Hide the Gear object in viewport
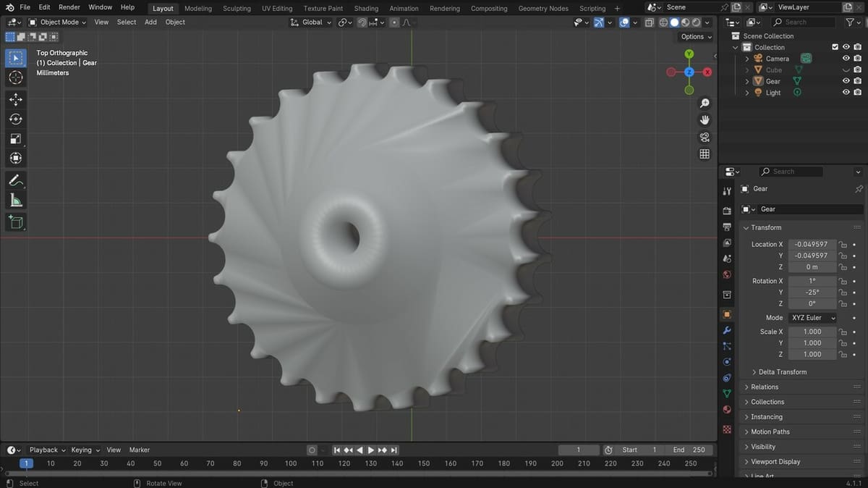The height and width of the screenshot is (488, 868). click(846, 81)
